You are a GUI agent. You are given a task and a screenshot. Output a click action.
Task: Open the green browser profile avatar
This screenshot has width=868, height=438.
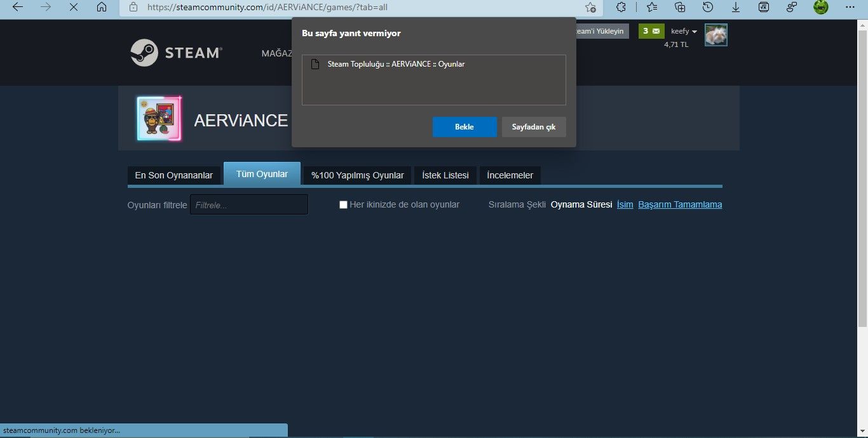point(821,8)
